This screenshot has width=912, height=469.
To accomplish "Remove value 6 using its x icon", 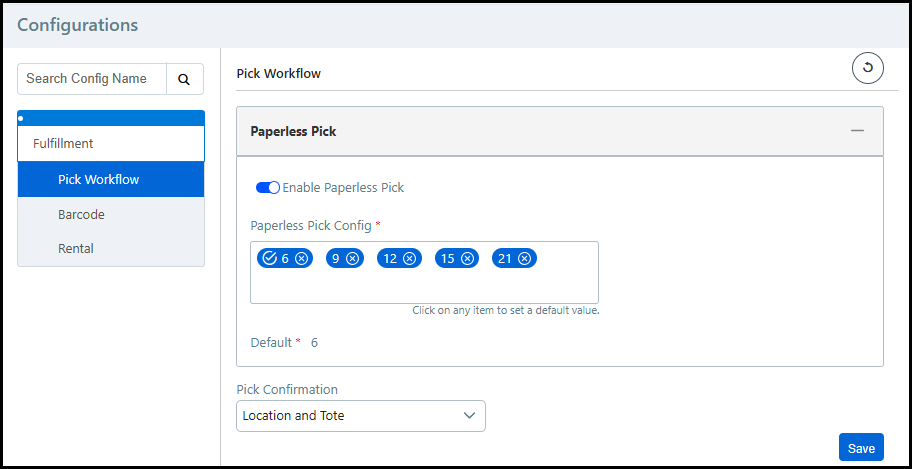I will [x=301, y=258].
